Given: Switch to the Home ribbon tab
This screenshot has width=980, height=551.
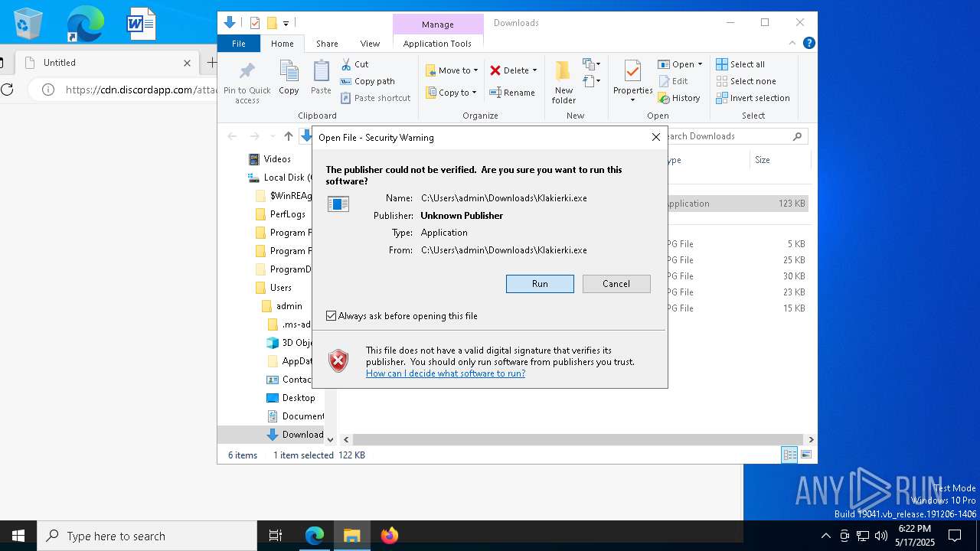Looking at the screenshot, I should pos(282,44).
